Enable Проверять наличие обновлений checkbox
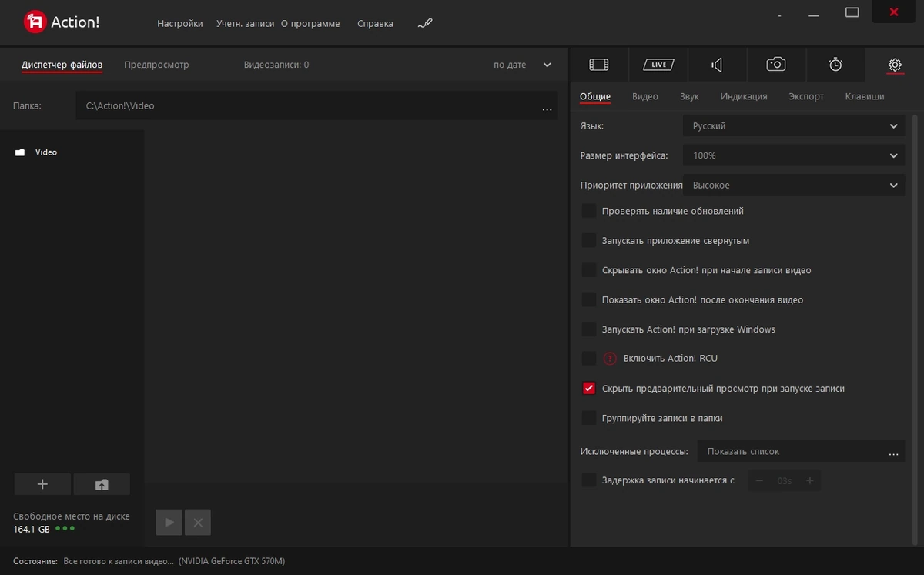The width and height of the screenshot is (924, 575). point(589,211)
